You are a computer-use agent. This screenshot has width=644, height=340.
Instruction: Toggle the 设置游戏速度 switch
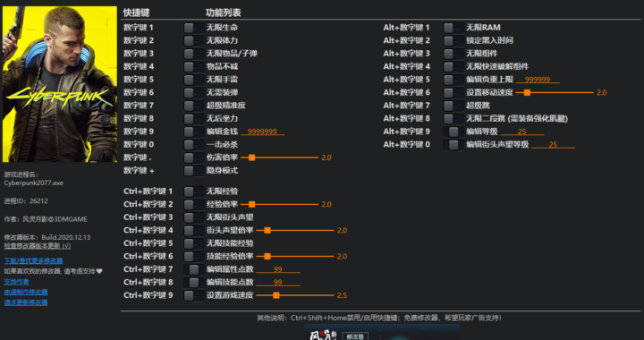point(193,295)
